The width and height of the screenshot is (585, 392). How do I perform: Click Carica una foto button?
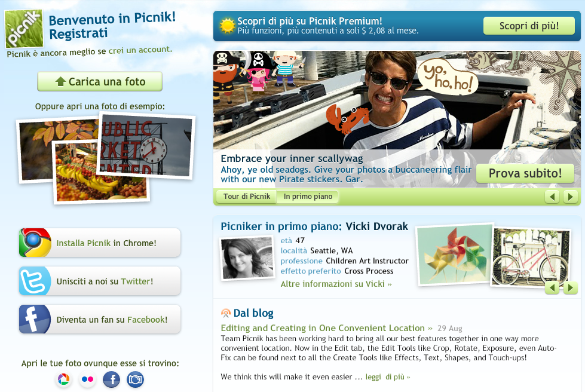pos(100,81)
